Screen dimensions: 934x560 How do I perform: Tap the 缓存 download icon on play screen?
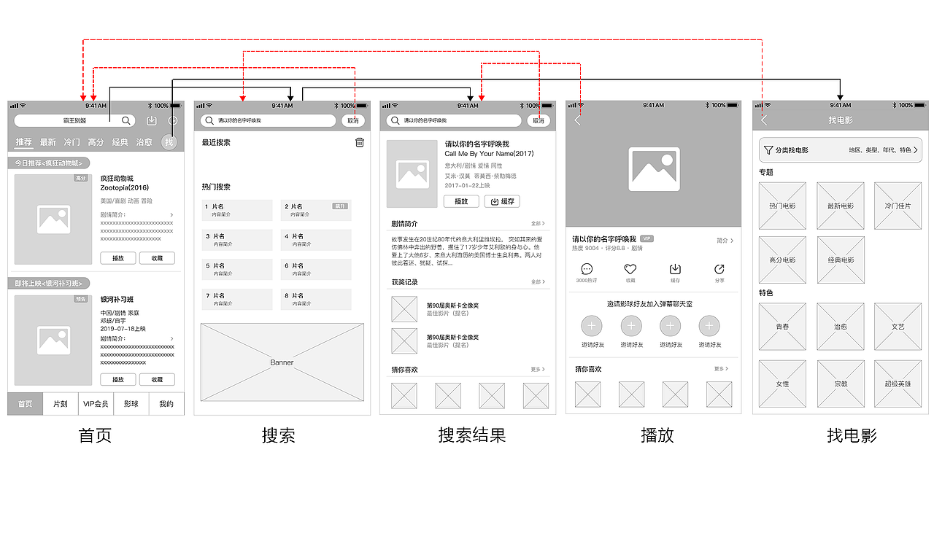(x=675, y=270)
